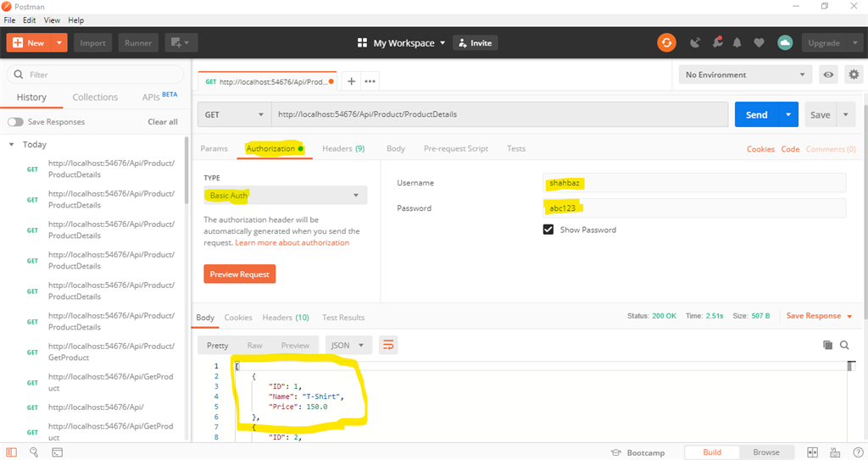868x460 pixels.
Task: Click Clear all history link
Action: click(x=163, y=122)
